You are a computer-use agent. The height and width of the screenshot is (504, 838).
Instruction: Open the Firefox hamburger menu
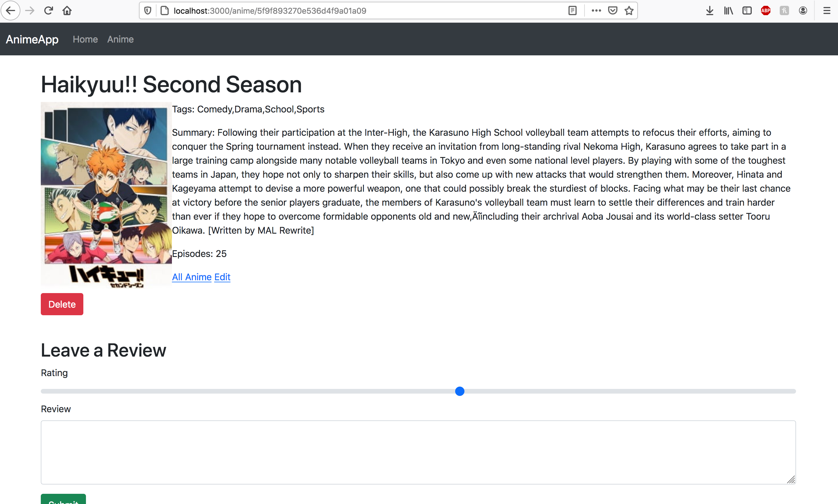(x=827, y=10)
